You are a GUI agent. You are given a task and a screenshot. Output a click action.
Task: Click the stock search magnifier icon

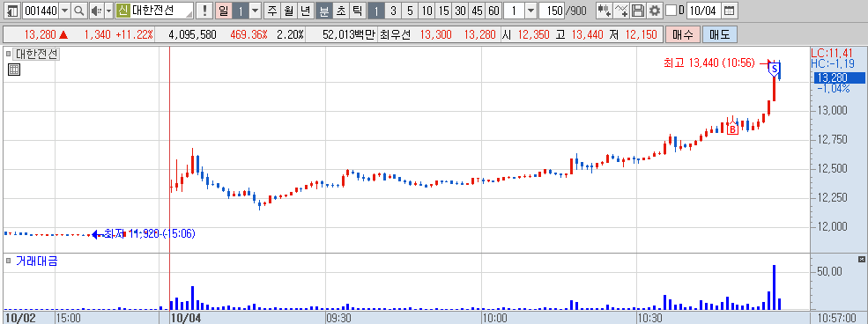pyautogui.click(x=79, y=11)
